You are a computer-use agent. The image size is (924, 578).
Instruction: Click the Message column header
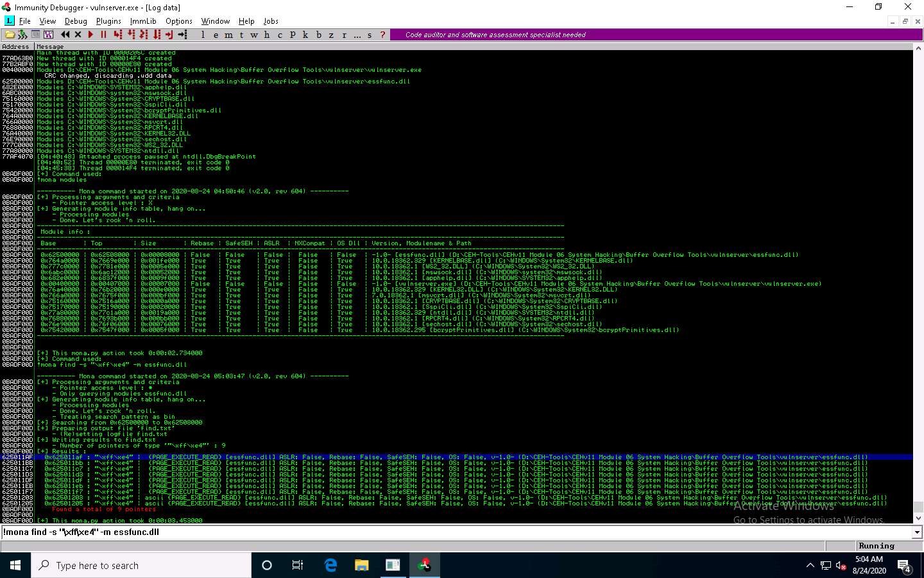(474, 46)
